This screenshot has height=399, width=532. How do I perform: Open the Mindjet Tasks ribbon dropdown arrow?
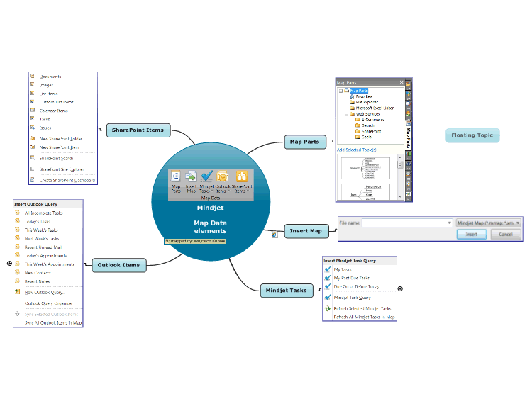(x=211, y=191)
